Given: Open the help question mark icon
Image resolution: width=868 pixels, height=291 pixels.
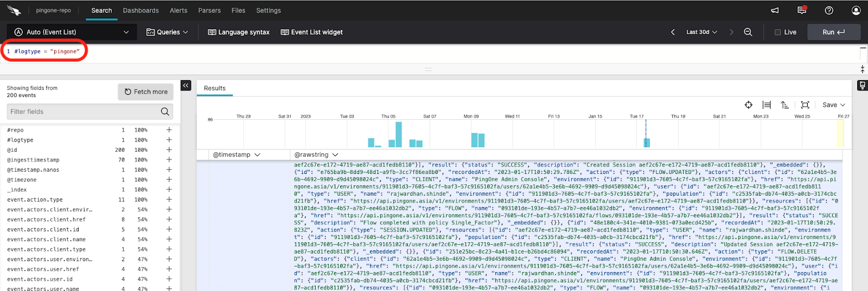Looking at the screenshot, I should click(x=829, y=10).
